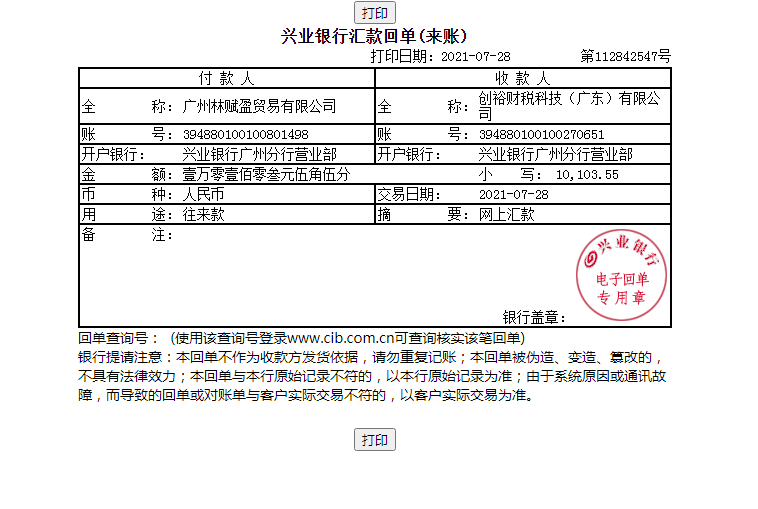Click the 金额 amount label
The image size is (758, 509).
[127, 174]
